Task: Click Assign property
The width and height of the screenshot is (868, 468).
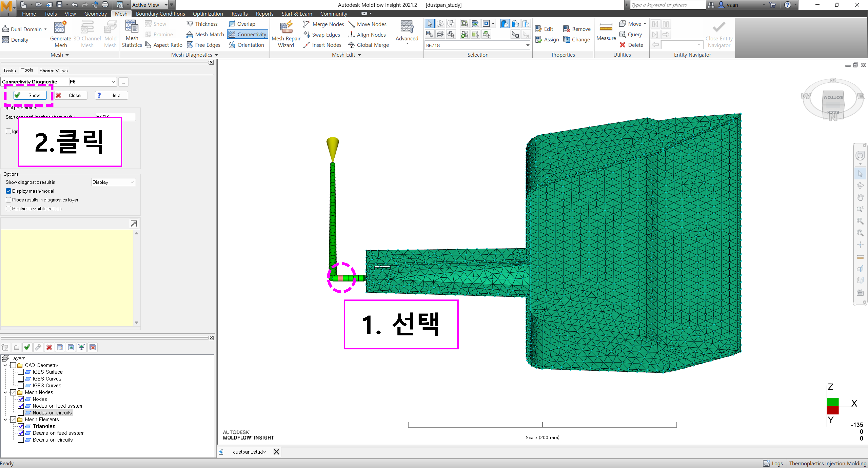Action: coord(547,39)
